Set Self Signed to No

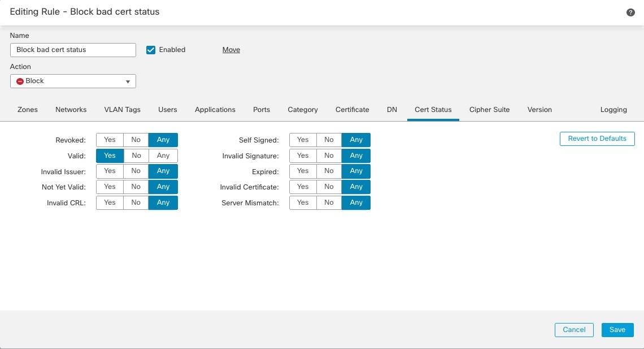coord(329,140)
